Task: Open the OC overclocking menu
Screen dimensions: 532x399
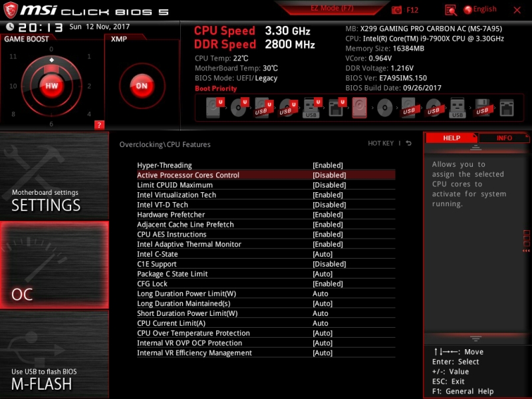Action: pyautogui.click(x=55, y=265)
